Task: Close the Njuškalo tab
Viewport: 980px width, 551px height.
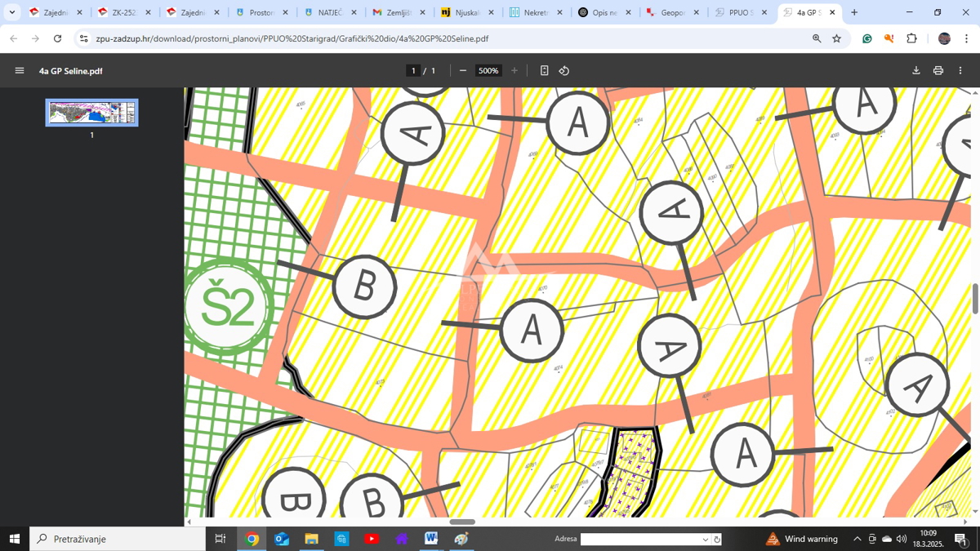Action: pyautogui.click(x=491, y=12)
